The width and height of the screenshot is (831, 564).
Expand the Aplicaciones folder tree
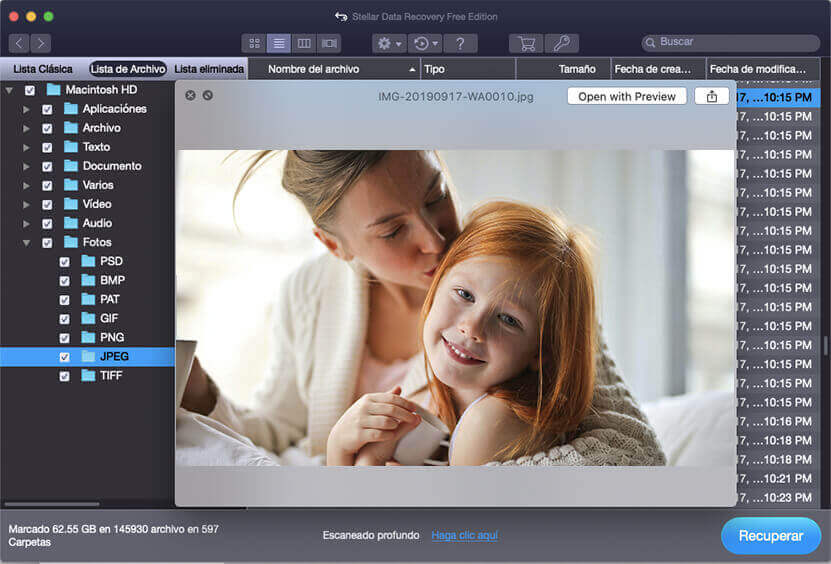(x=26, y=109)
